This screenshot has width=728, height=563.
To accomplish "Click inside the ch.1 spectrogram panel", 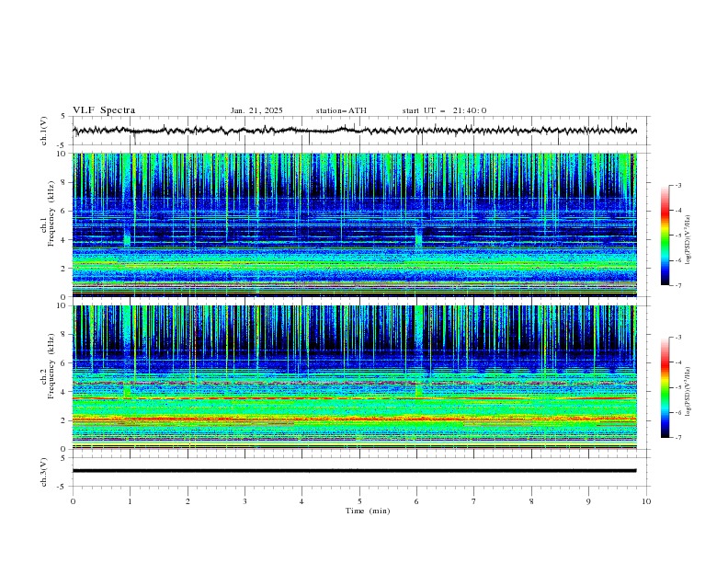I will click(354, 224).
